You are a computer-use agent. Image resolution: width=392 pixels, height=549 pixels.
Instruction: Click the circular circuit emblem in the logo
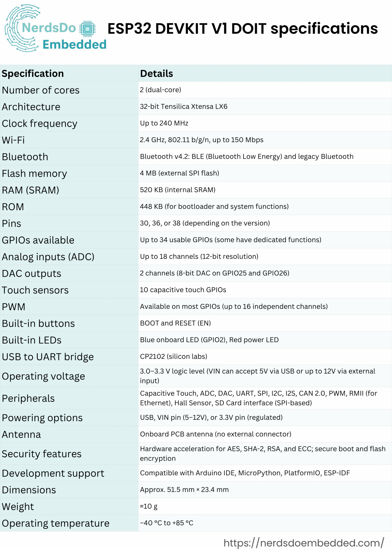point(23,28)
